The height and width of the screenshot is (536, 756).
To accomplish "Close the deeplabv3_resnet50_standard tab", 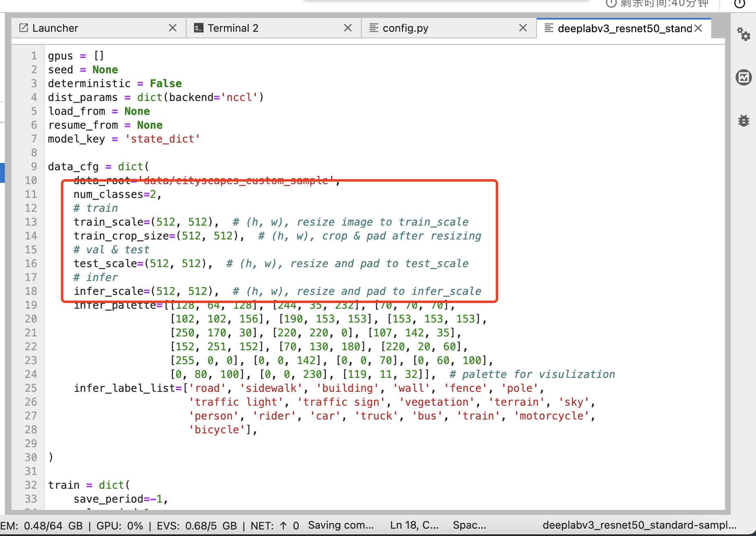I will pyautogui.click(x=698, y=28).
